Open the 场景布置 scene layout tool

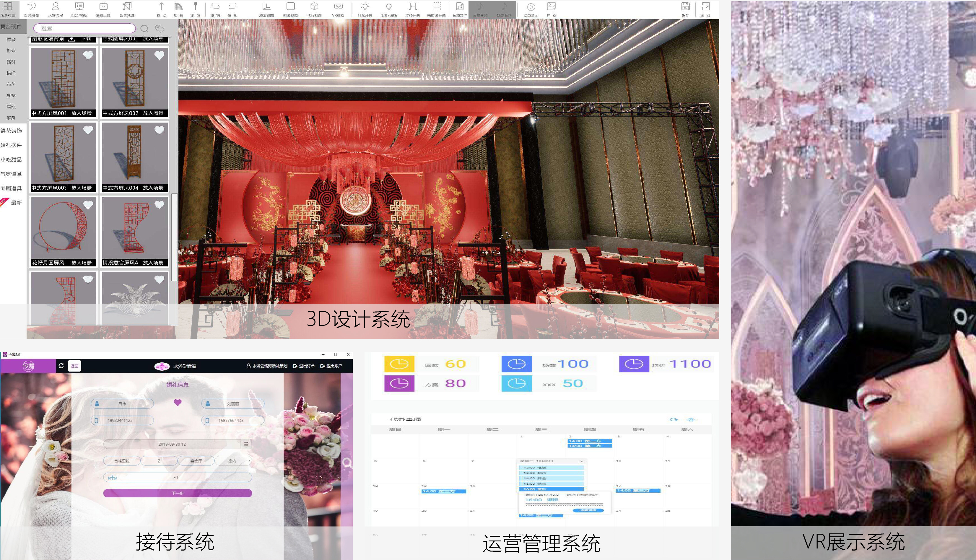click(x=8, y=9)
